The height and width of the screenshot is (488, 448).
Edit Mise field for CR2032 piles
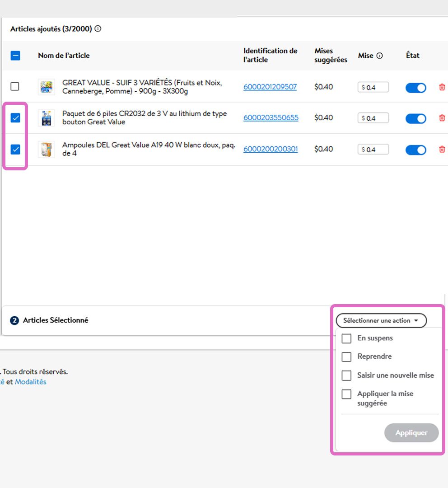point(373,118)
